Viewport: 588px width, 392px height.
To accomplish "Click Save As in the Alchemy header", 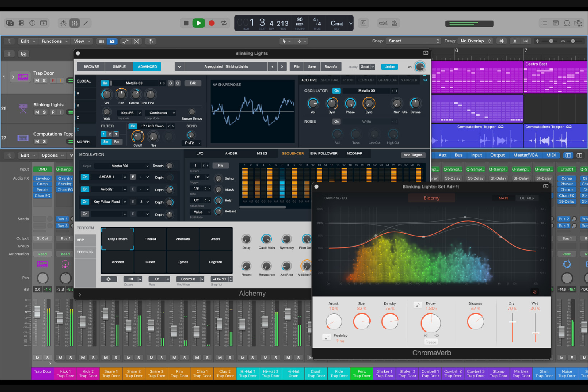I will (331, 66).
